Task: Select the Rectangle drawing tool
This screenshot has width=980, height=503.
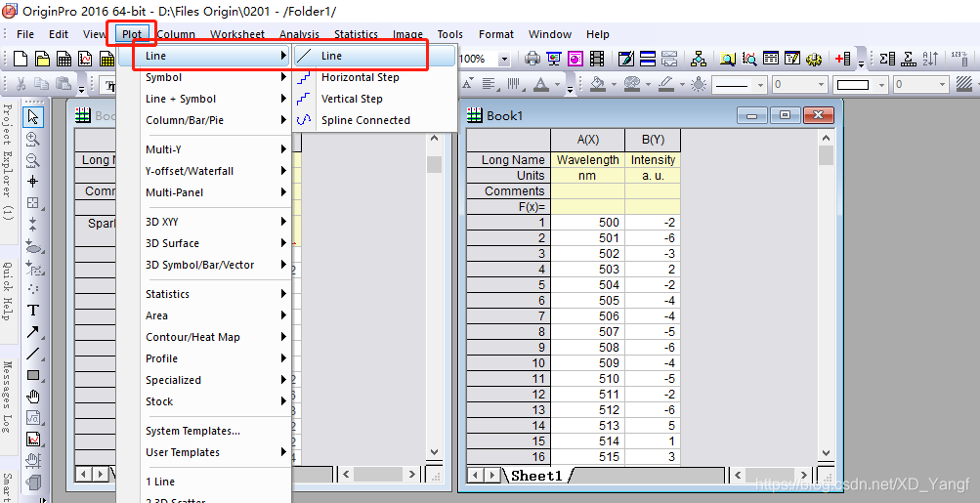Action: (x=34, y=375)
